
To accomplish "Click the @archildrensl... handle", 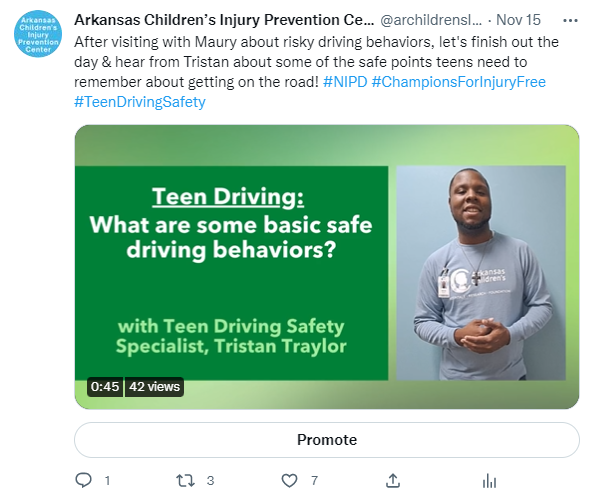I will [431, 20].
